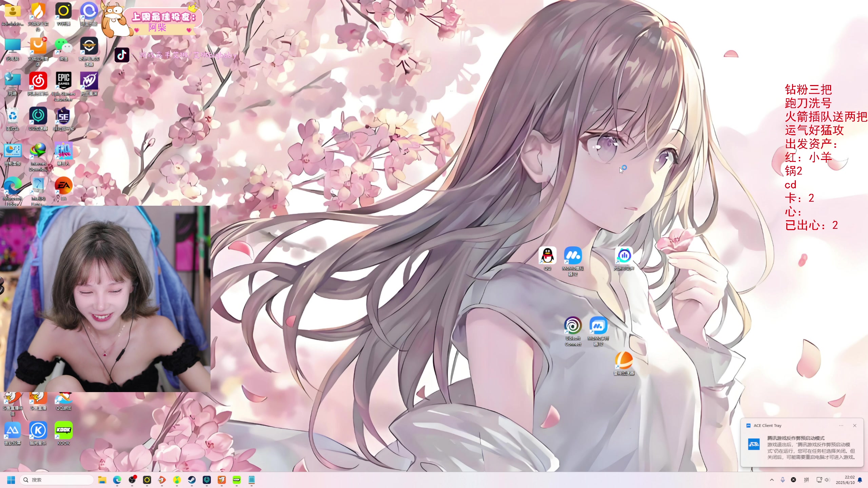Open 火绒应用商店 desktop shortcut
This screenshot has height=488, width=868.
coord(38,52)
